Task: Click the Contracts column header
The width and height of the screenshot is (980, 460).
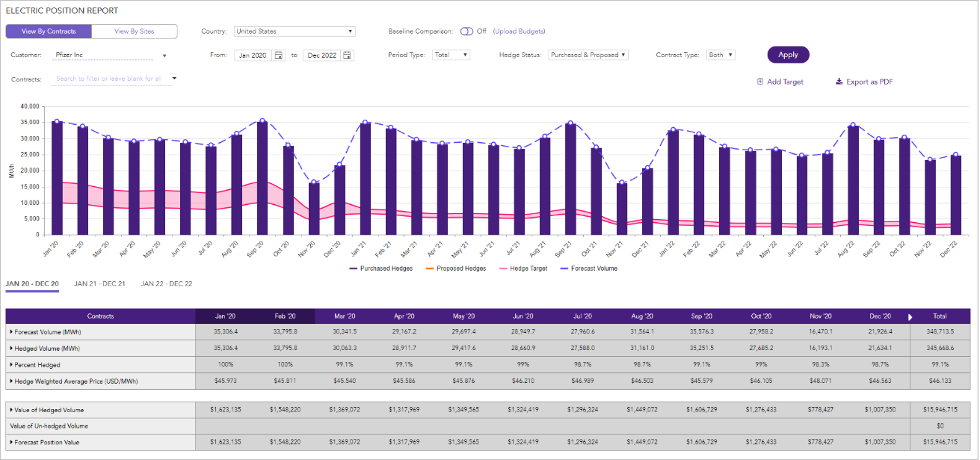Action: coord(100,316)
